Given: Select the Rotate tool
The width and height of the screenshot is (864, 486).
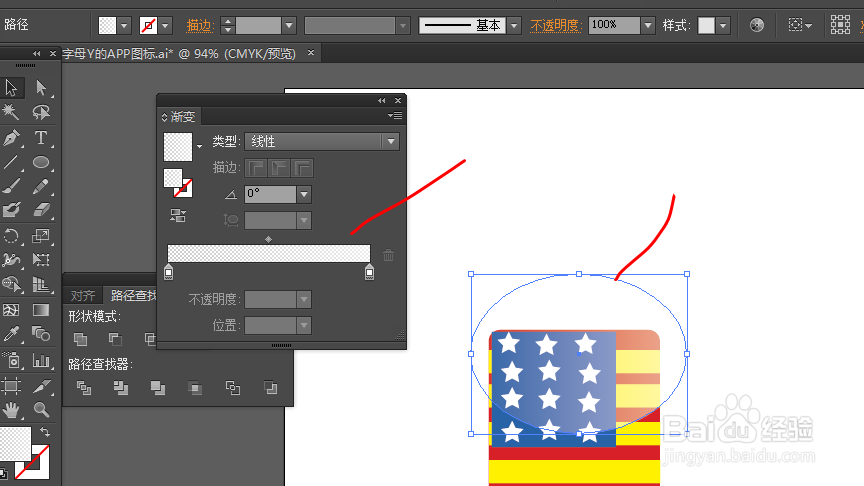Looking at the screenshot, I should click(11, 236).
